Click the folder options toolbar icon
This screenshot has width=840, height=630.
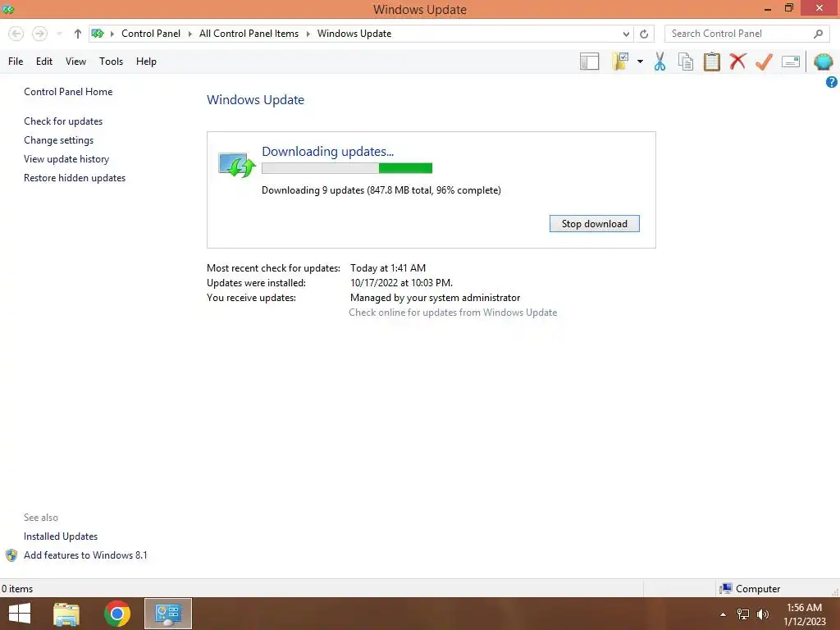(x=620, y=62)
